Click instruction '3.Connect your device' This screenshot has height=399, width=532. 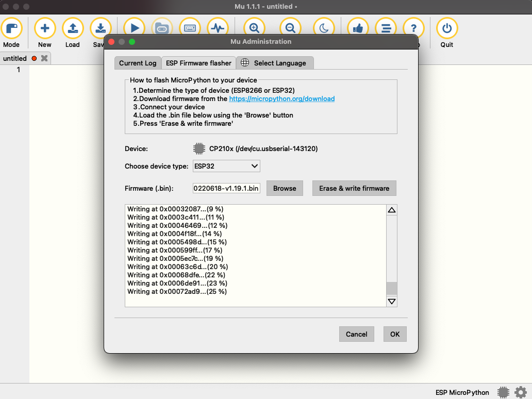click(x=169, y=107)
